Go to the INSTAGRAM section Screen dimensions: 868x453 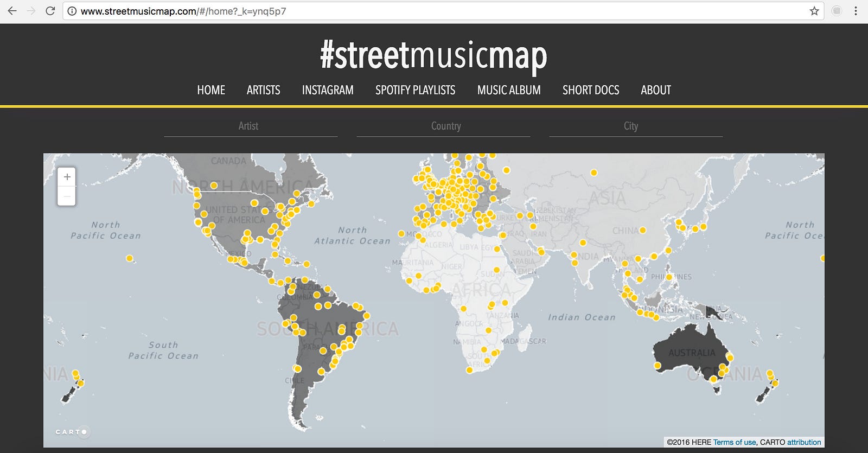(328, 90)
